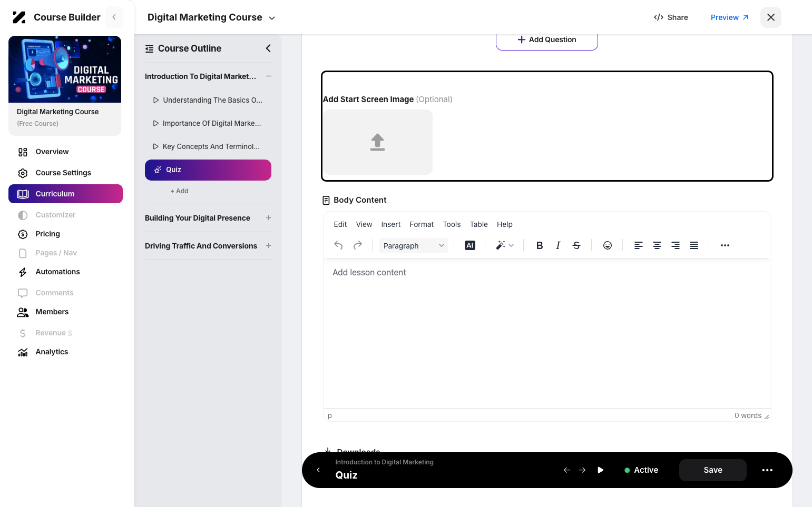Open the Insert menu in editor
Viewport: 812px width, 507px height.
coord(391,224)
